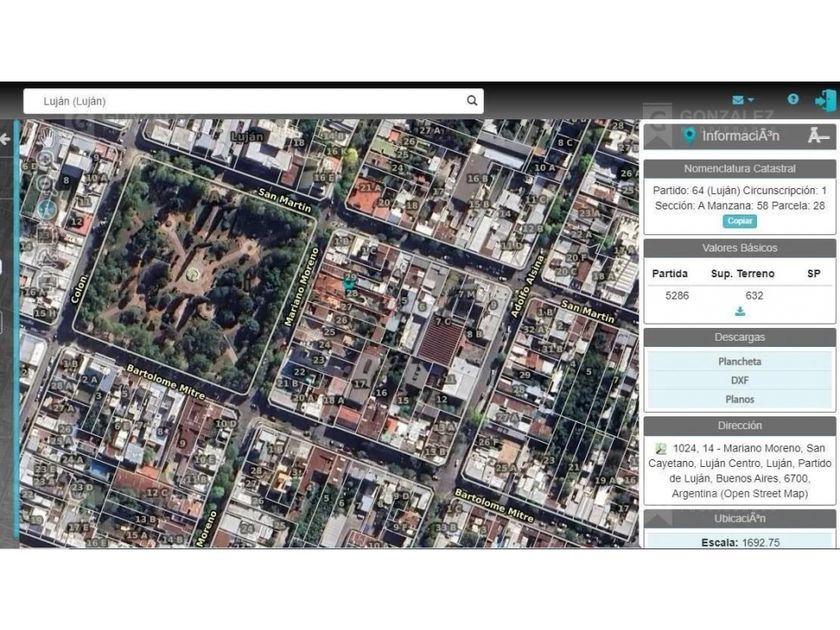Click the Partida value 5286
Screen dimensions: 840x630
click(x=677, y=296)
